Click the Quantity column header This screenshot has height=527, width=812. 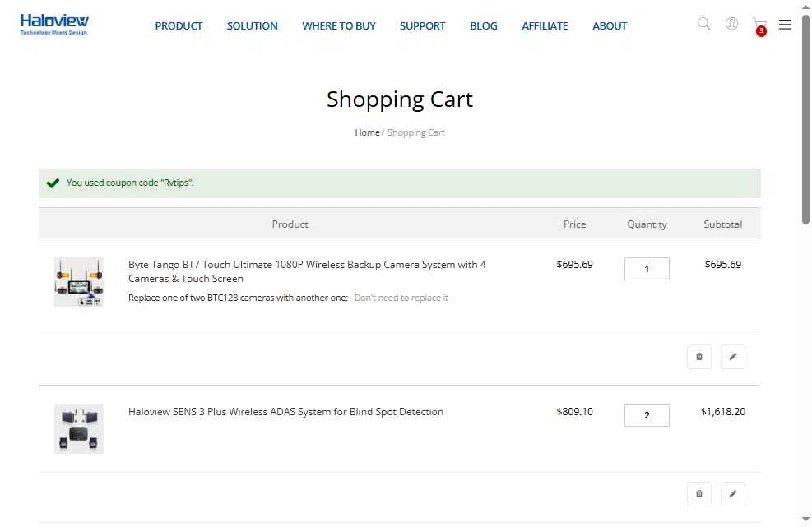647,224
